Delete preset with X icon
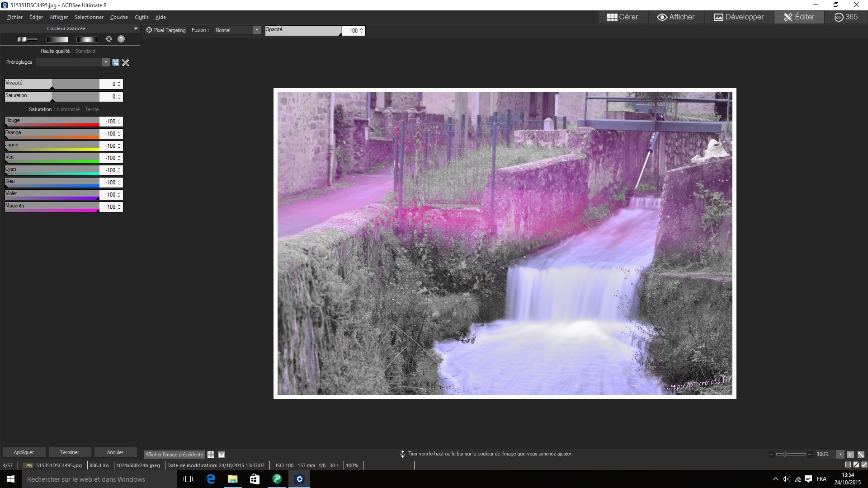 pyautogui.click(x=126, y=62)
